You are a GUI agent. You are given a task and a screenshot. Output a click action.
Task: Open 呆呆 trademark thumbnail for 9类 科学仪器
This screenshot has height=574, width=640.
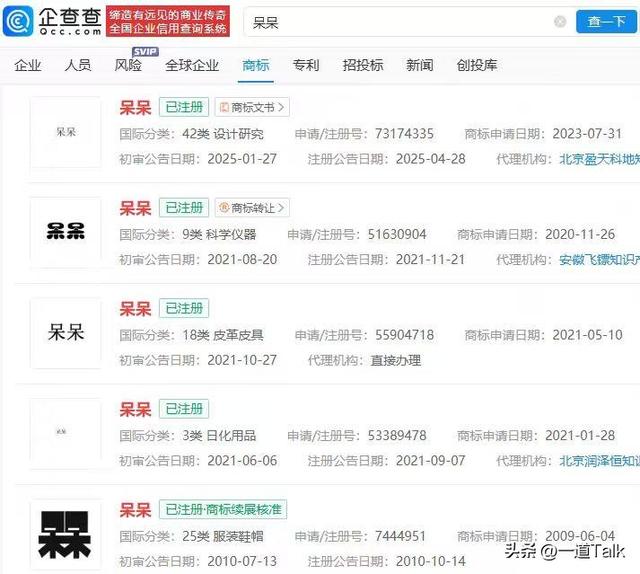(x=66, y=232)
